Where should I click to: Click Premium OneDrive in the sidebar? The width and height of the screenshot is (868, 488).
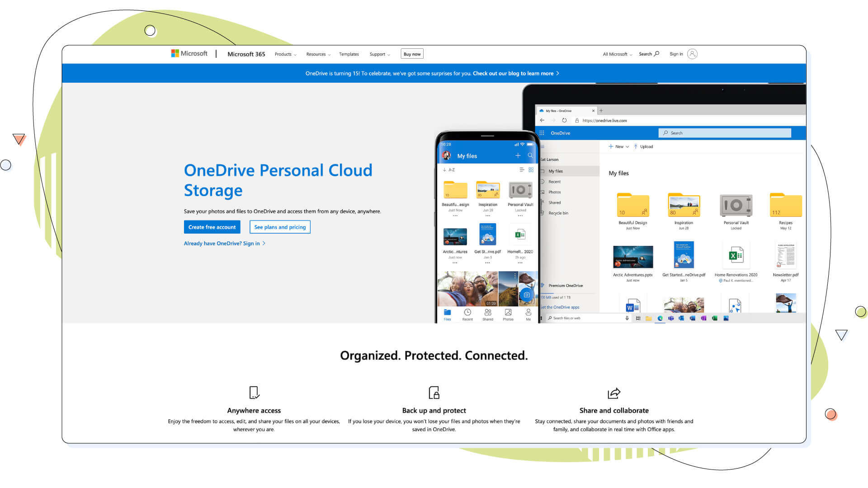pos(566,286)
